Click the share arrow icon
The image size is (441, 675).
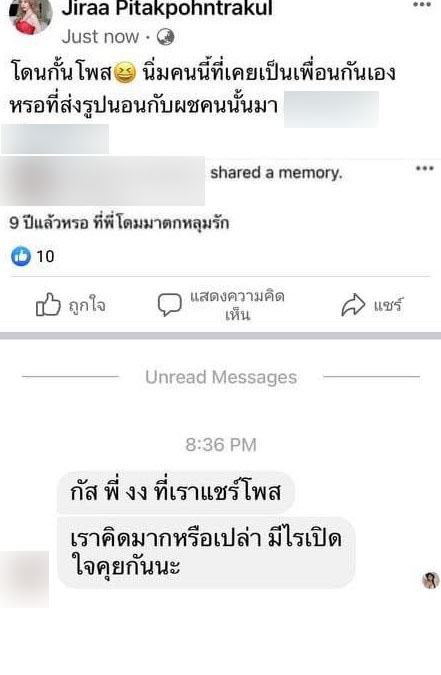[353, 305]
